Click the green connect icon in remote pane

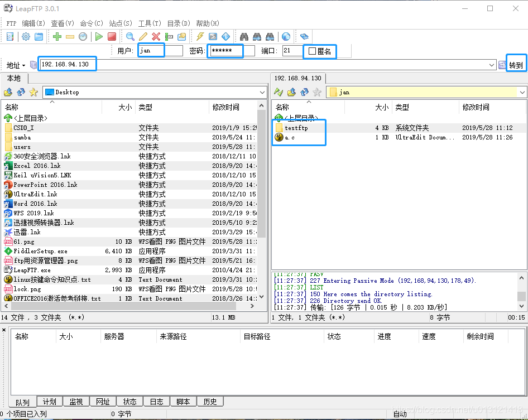(279, 92)
